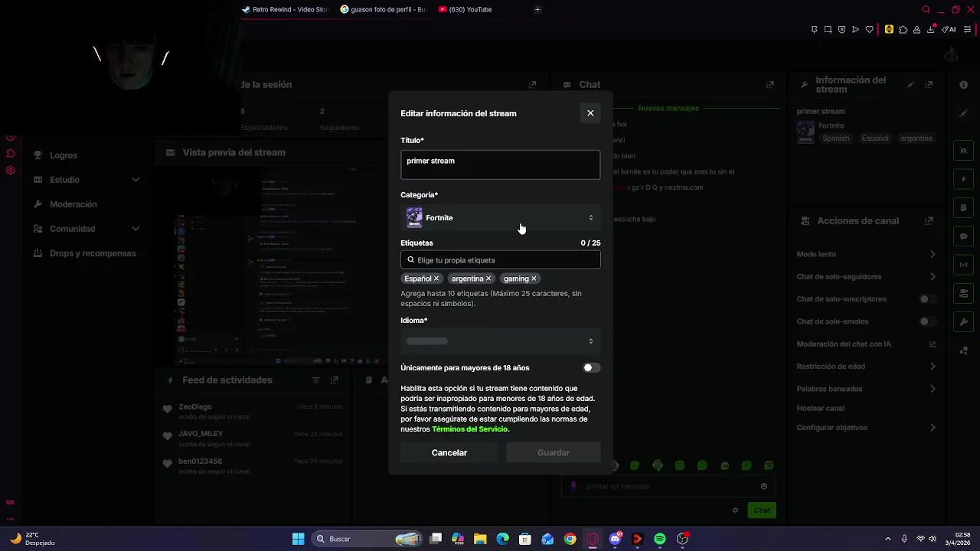The width and height of the screenshot is (980, 551).
Task: Select JAVO_MILEY follower activity entry
Action: 253,439
